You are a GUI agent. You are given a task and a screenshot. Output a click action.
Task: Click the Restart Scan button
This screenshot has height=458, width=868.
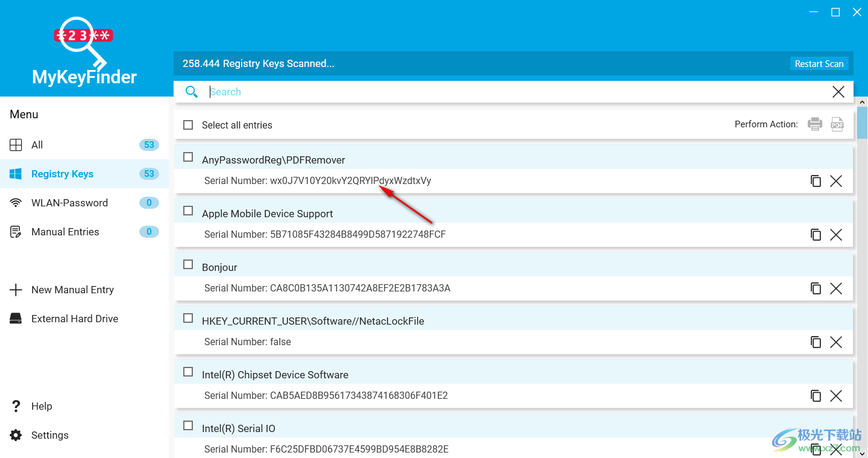[x=819, y=64]
